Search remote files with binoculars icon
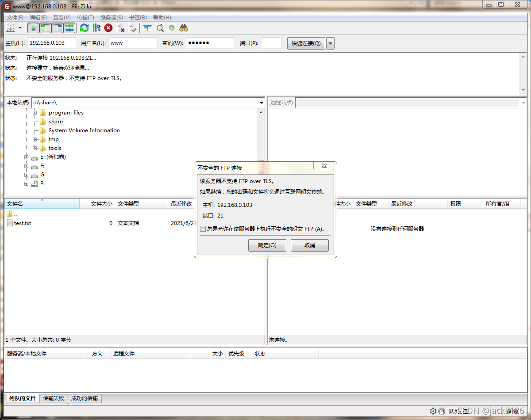Screen dimensions: 531x420 pyautogui.click(x=184, y=28)
